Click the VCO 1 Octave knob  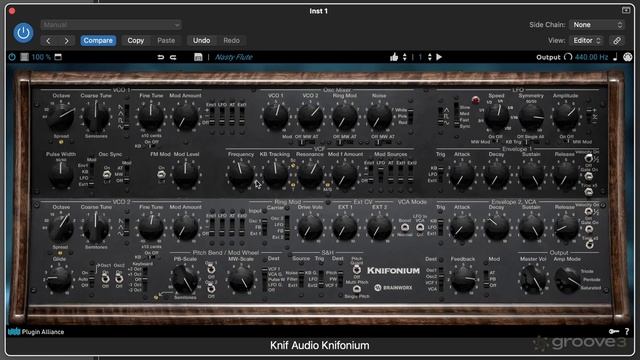coord(61,116)
